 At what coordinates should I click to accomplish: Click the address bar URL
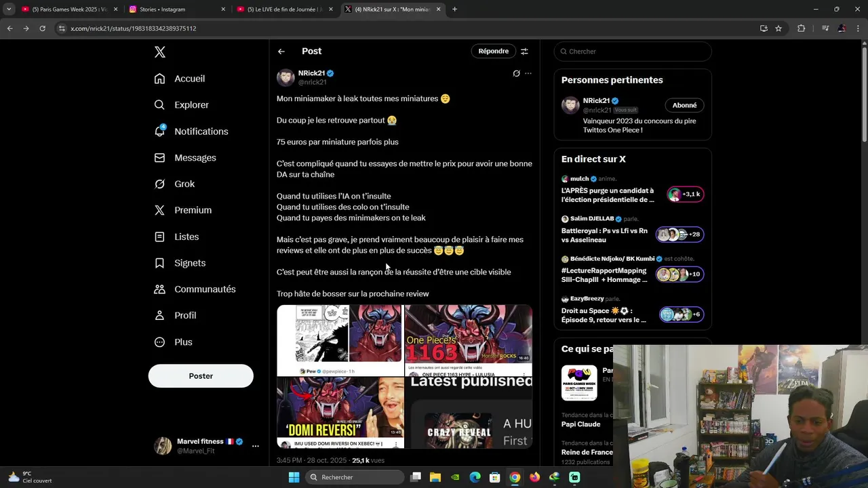[x=134, y=28]
